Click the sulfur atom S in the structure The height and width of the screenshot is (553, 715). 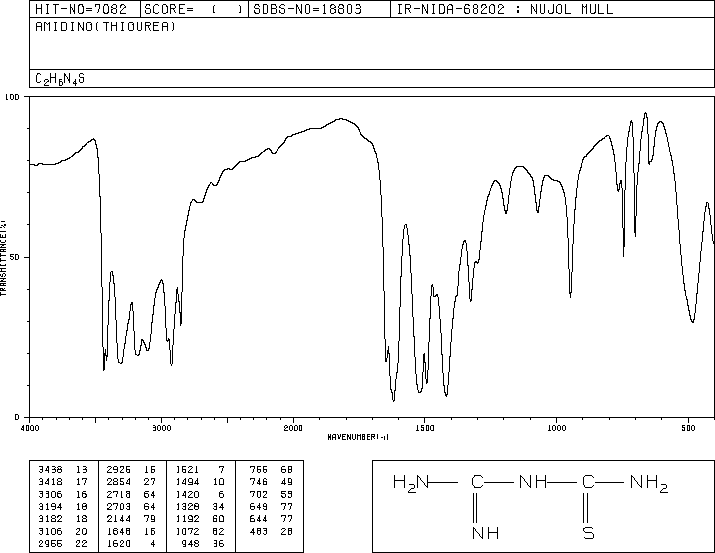pyautogui.click(x=588, y=533)
